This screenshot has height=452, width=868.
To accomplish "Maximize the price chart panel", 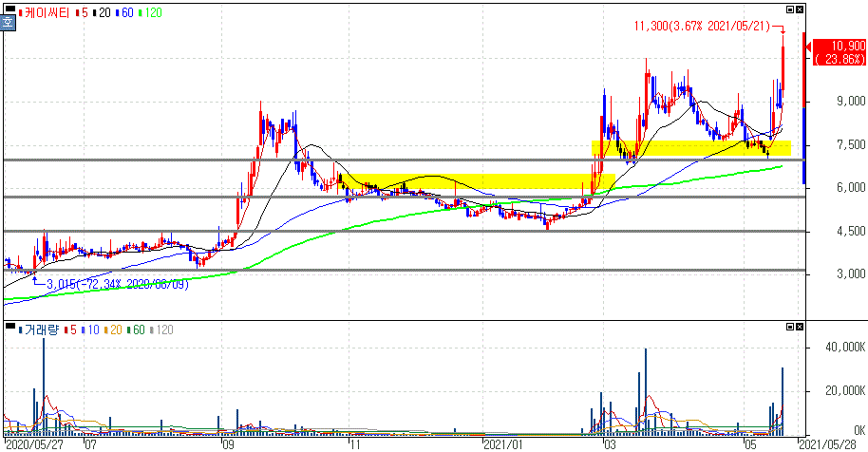I will coord(790,9).
